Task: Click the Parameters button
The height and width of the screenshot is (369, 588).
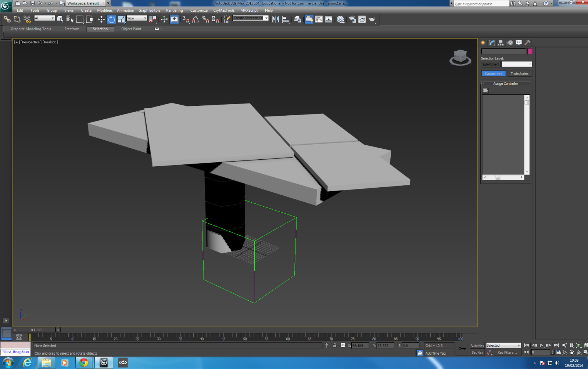Action: coord(494,73)
